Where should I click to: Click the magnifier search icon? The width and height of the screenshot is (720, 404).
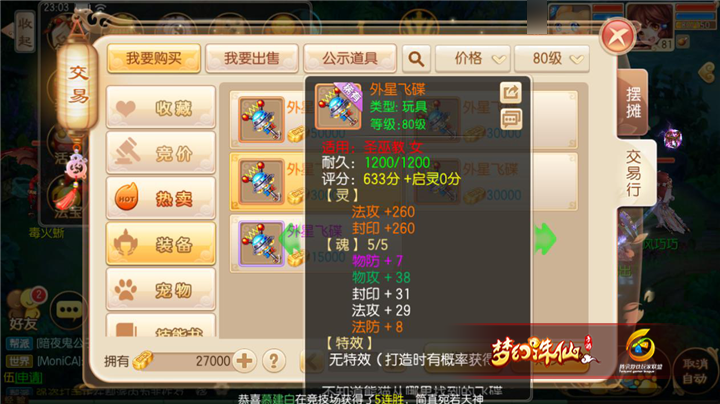pos(416,58)
